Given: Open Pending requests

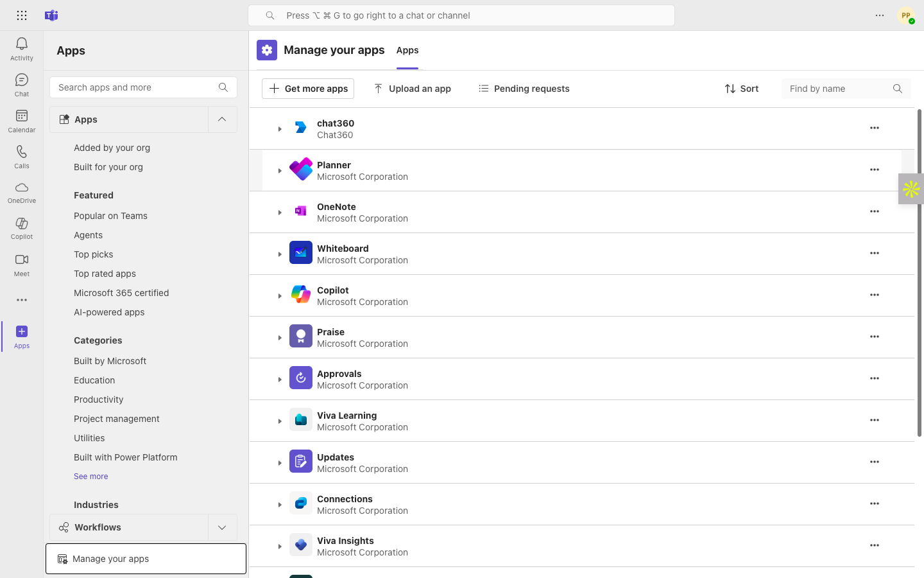Looking at the screenshot, I should click(524, 89).
